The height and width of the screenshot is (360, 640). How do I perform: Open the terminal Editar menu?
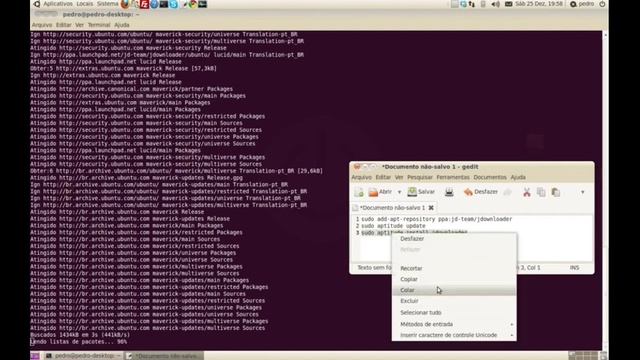point(64,25)
